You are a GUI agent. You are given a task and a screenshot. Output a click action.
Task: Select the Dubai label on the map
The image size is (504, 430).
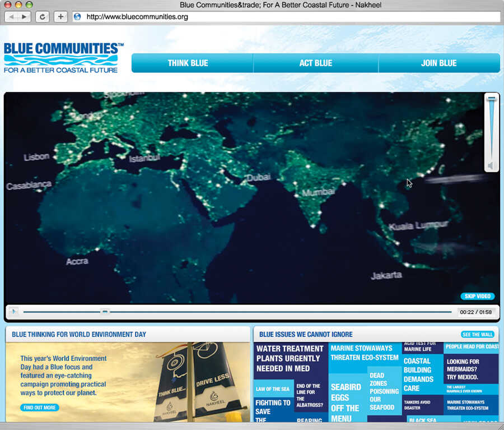(259, 177)
